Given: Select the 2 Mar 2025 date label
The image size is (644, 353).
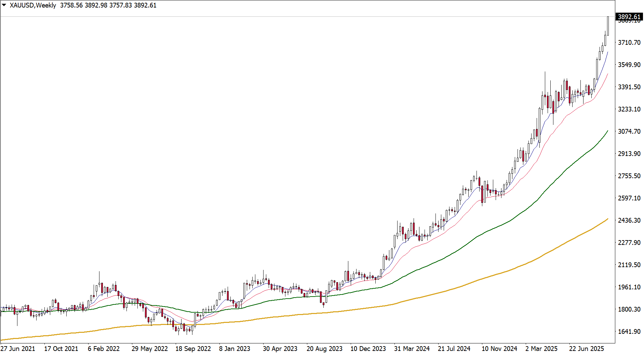Looking at the screenshot, I should click(541, 349).
